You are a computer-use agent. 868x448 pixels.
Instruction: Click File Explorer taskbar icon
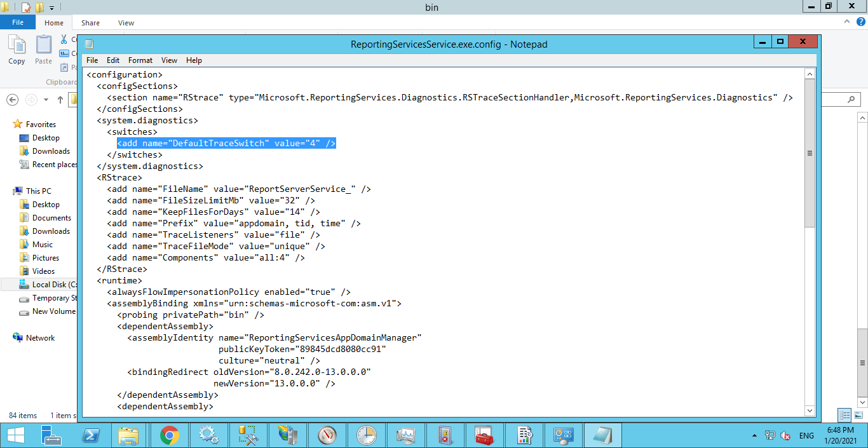click(x=129, y=435)
